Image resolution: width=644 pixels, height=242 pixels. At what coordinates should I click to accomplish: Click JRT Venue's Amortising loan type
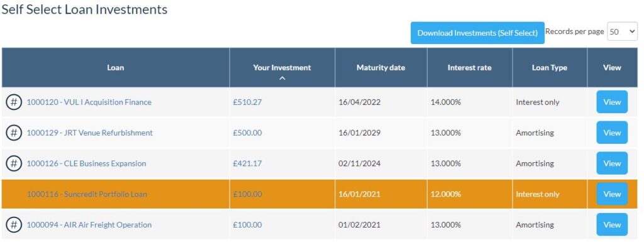click(535, 133)
